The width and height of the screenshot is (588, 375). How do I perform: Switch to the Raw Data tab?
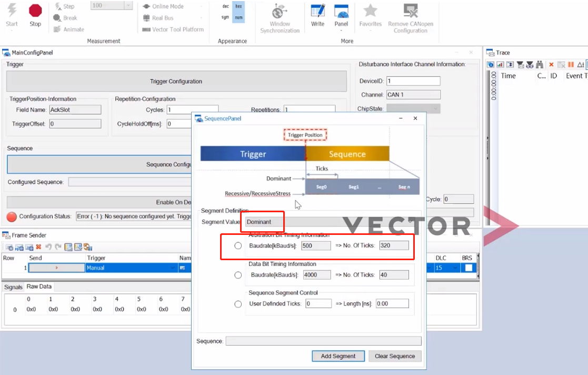pos(39,287)
